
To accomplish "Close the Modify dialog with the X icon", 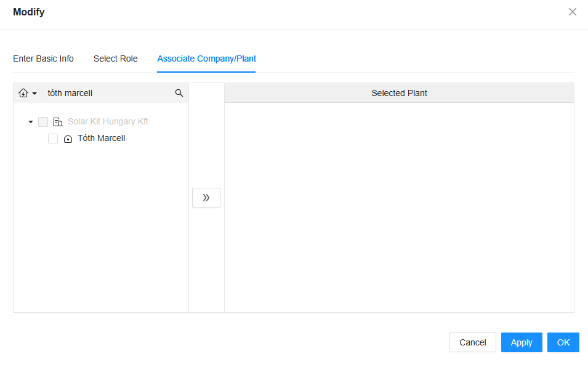I will click(573, 12).
